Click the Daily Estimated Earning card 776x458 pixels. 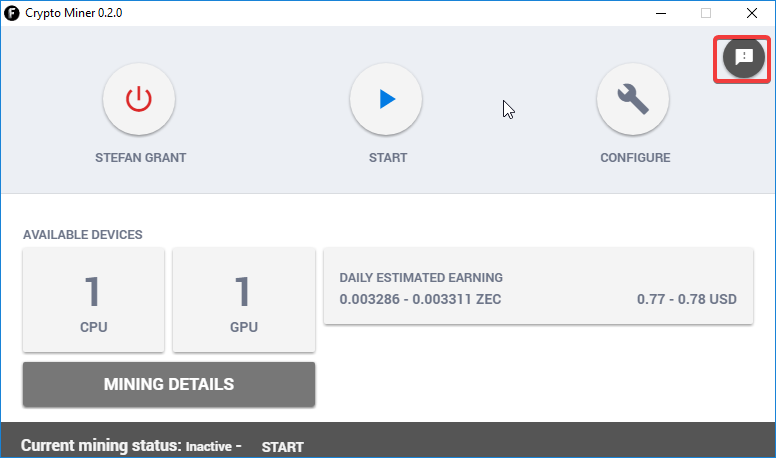point(538,287)
